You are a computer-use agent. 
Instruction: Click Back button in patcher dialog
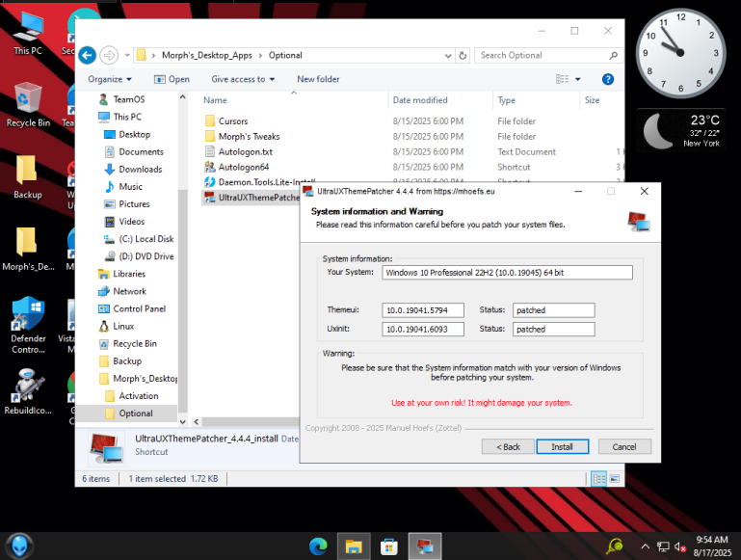tap(508, 447)
